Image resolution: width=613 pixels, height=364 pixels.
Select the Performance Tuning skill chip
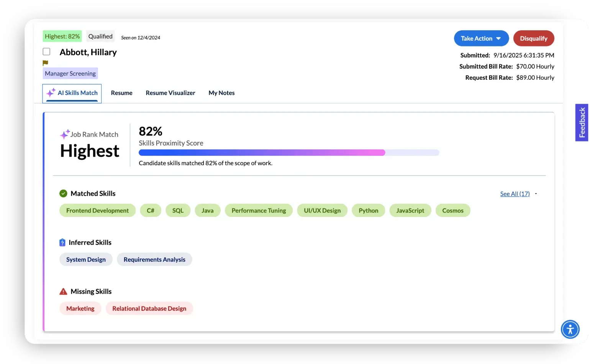point(259,210)
